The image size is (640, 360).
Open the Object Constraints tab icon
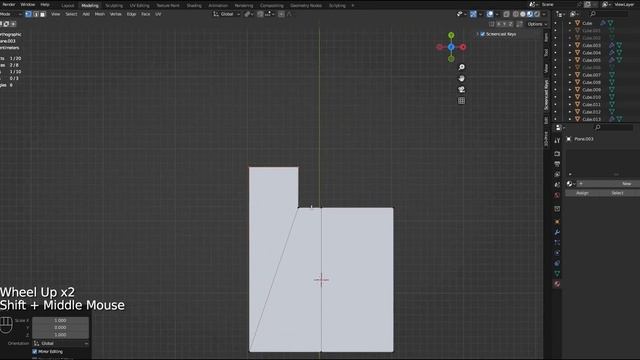tap(557, 263)
